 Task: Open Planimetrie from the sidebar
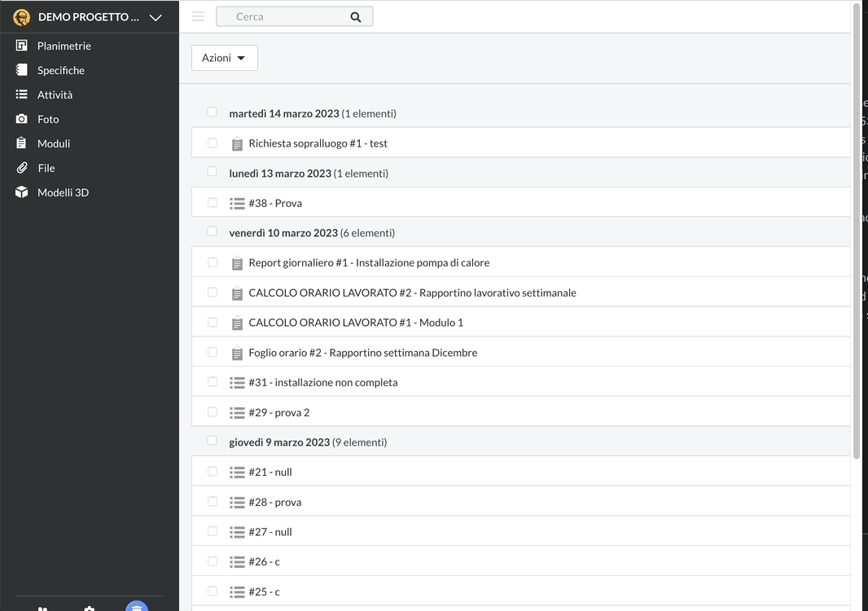64,46
